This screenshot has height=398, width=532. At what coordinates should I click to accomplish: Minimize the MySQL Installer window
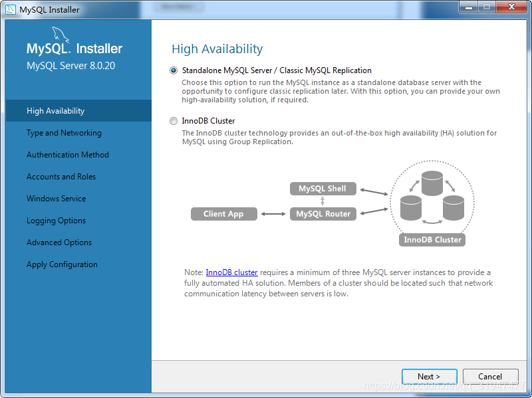(469, 7)
